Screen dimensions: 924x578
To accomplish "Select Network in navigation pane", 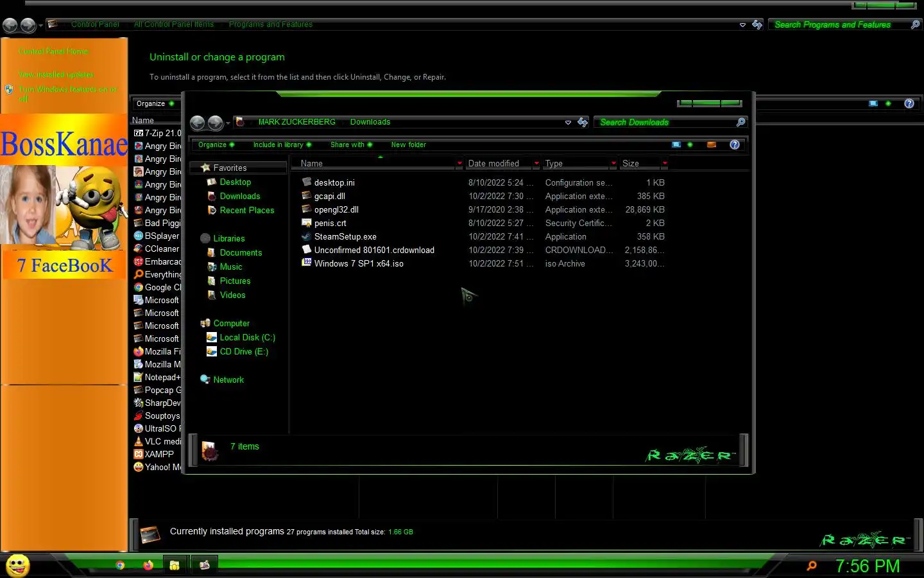I will click(x=228, y=380).
